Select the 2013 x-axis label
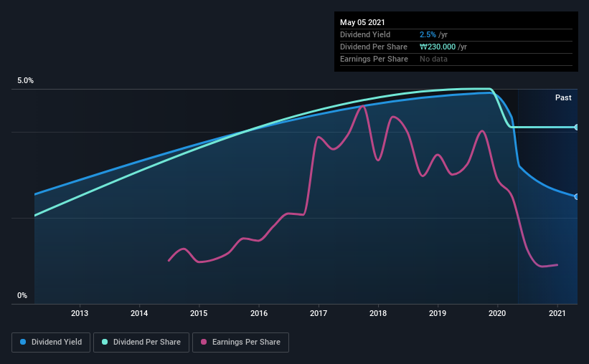589x364 pixels. pos(80,313)
